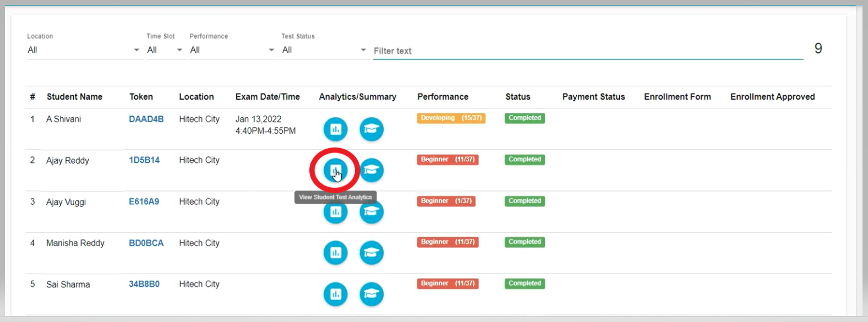This screenshot has width=868, height=322.
Task: Open Manisha Reddy's test analytics icon
Action: tap(335, 253)
